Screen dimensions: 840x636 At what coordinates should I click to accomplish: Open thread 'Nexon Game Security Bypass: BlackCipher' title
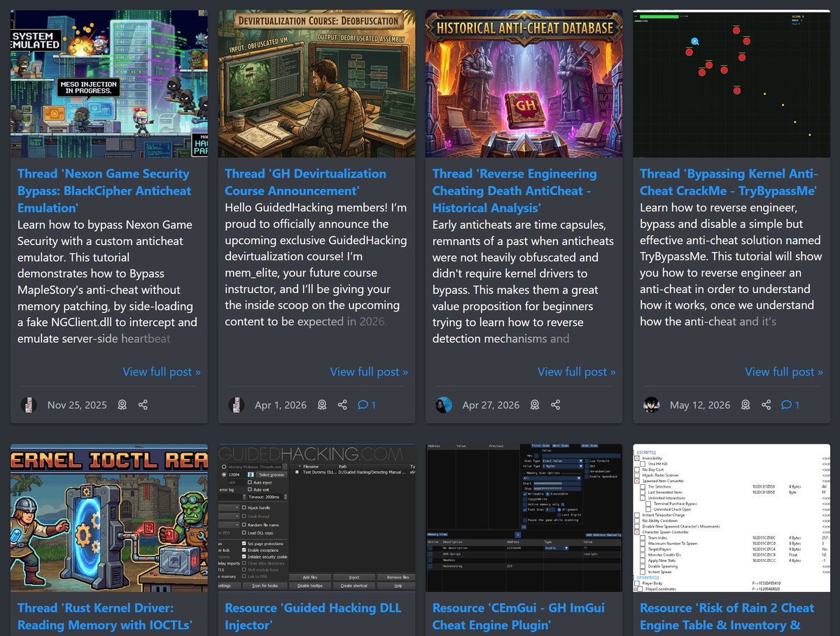click(104, 191)
